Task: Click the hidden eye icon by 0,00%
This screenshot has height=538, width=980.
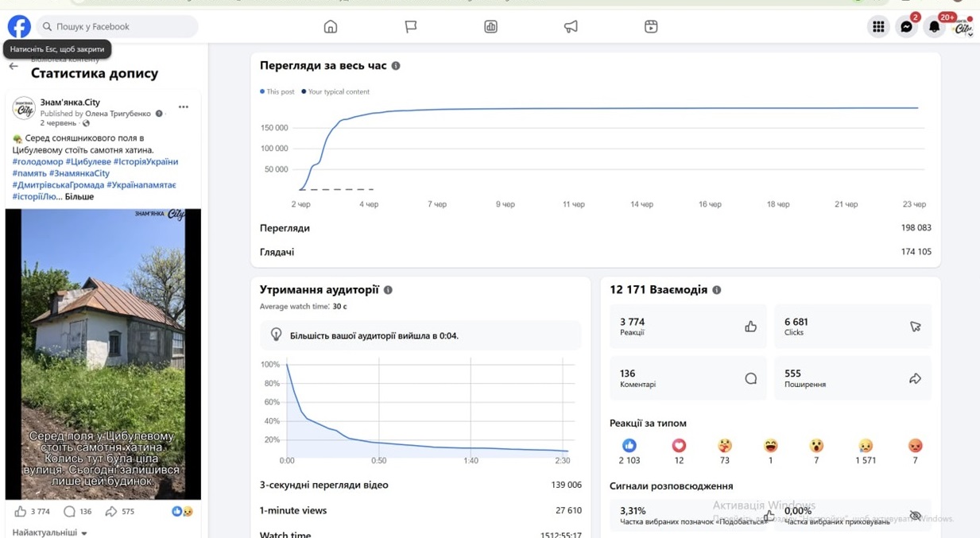Action: (x=916, y=516)
